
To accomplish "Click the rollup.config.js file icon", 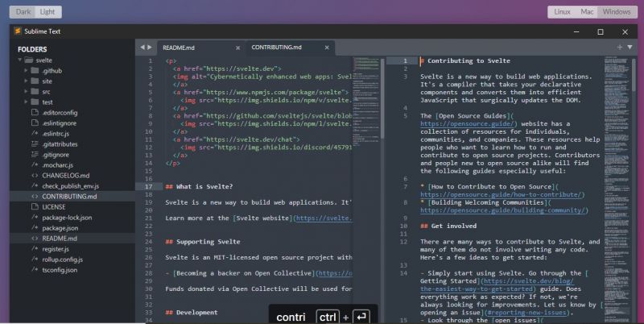I will tap(35, 260).
